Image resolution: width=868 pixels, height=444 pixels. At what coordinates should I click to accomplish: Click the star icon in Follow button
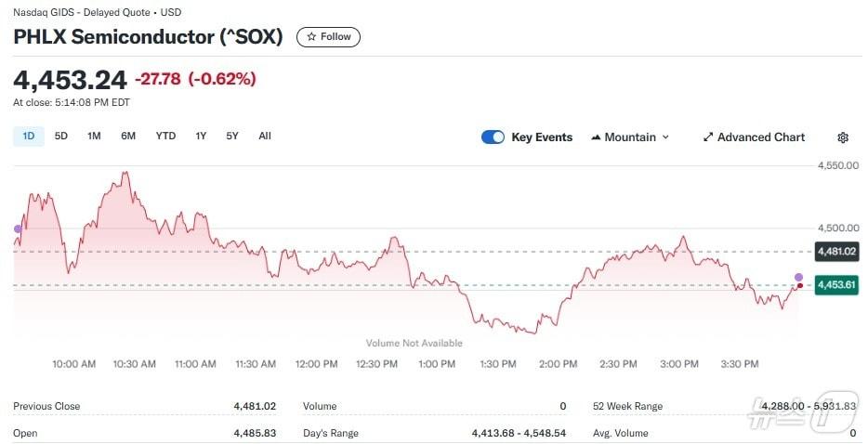[x=311, y=37]
